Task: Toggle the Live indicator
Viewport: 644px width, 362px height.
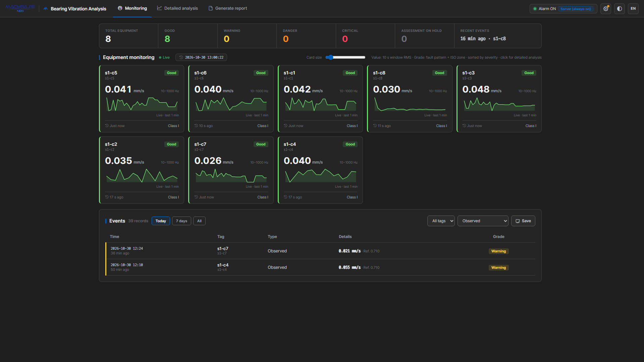Action: [x=164, y=57]
